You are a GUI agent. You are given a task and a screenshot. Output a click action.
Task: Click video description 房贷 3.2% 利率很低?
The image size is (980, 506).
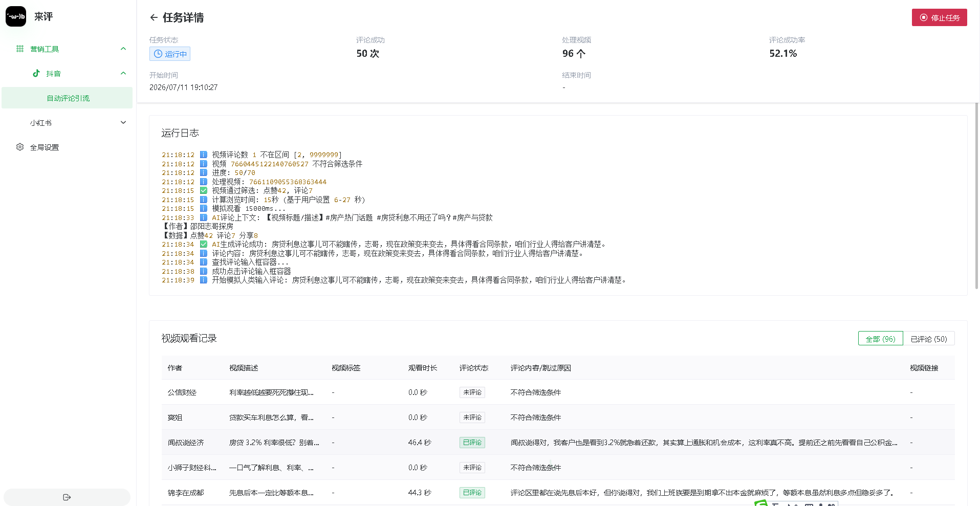274,443
